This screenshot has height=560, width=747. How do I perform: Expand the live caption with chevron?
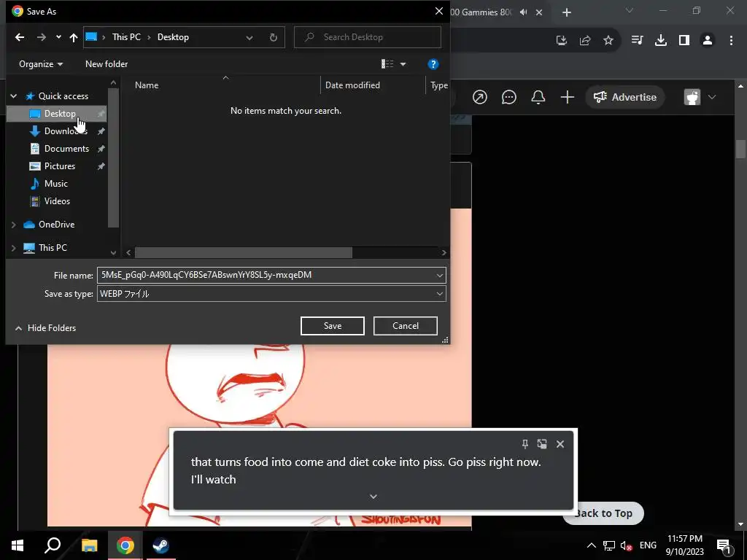(373, 497)
